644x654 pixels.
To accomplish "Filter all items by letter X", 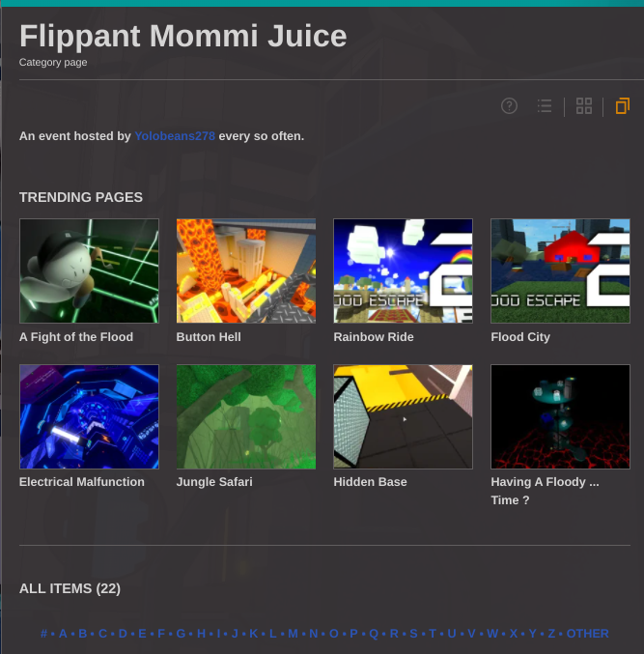I will [x=514, y=634].
